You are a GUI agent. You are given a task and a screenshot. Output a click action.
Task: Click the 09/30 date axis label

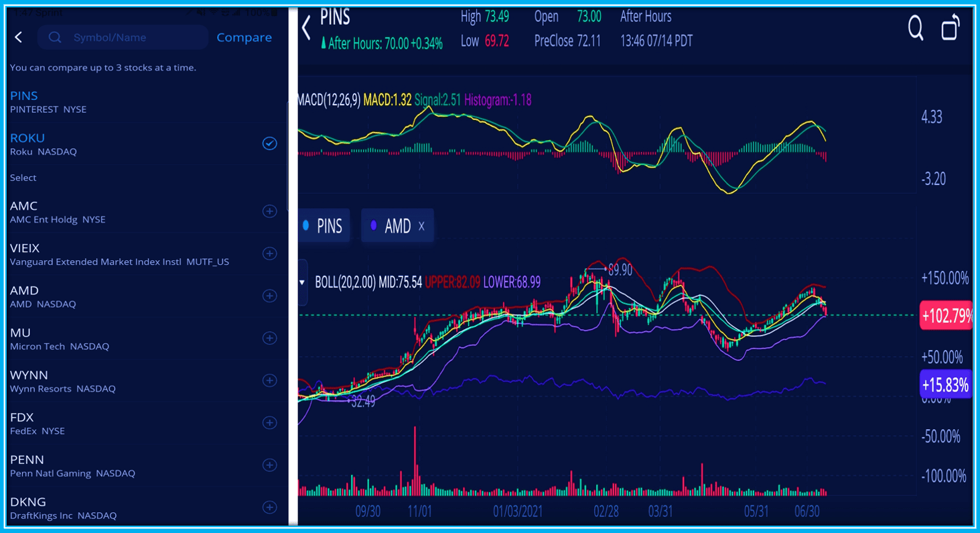tap(368, 512)
